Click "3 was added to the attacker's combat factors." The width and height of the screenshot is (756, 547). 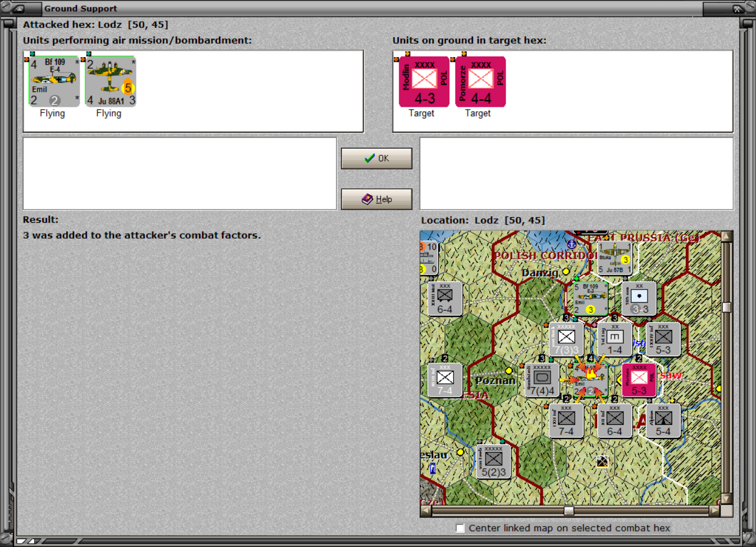tap(142, 235)
